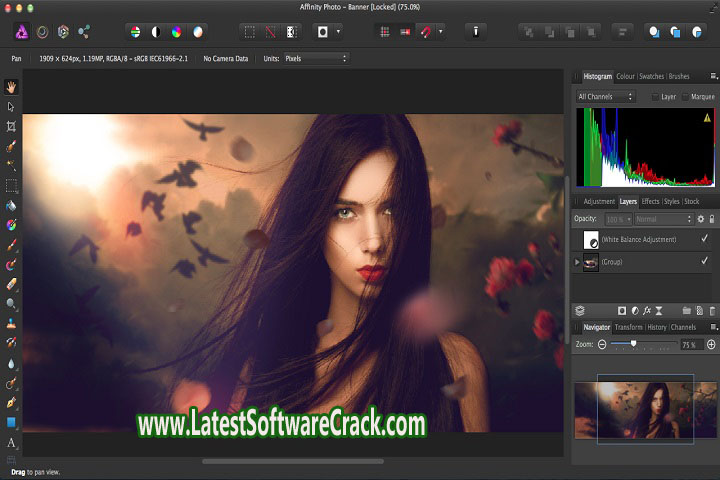
Task: Click the Delete Layer trash button
Action: (x=712, y=311)
